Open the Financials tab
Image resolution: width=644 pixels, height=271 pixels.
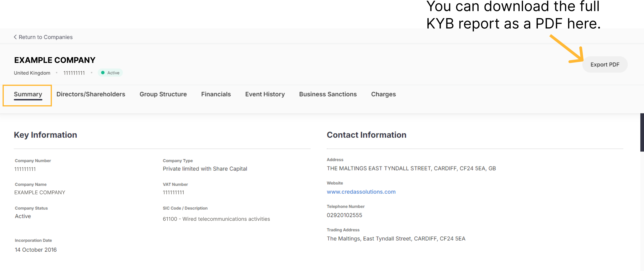pyautogui.click(x=216, y=94)
